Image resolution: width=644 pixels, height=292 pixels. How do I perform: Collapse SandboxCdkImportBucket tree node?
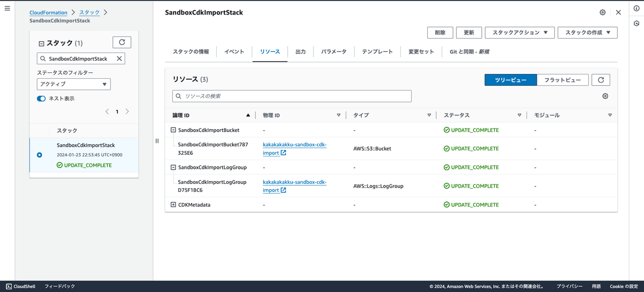tap(173, 130)
